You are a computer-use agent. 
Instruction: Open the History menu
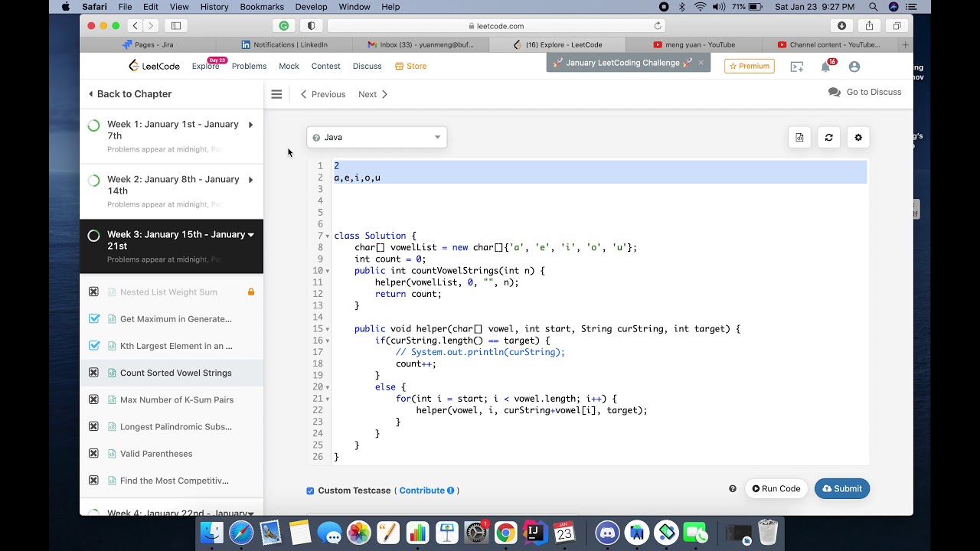(x=214, y=7)
